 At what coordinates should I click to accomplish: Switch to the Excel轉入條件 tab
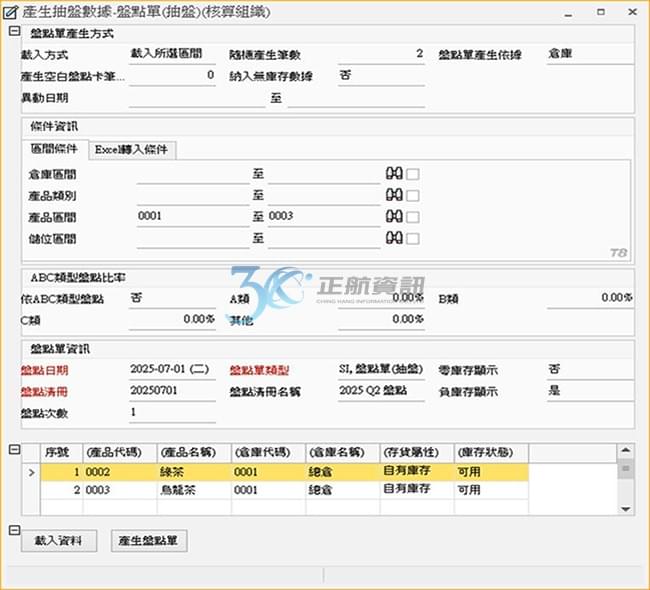click(x=133, y=150)
